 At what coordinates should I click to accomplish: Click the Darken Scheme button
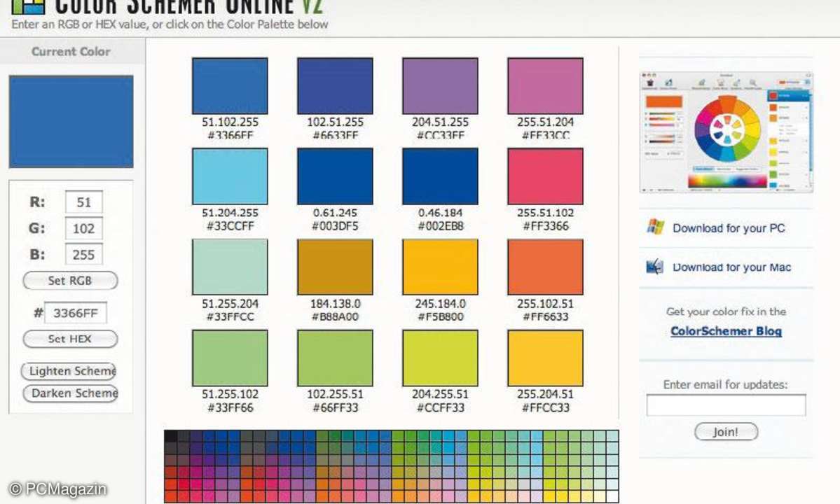[x=70, y=393]
